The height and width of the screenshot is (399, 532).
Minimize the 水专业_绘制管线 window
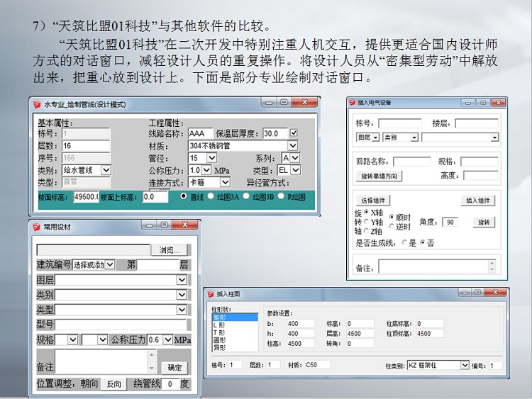pos(269,102)
